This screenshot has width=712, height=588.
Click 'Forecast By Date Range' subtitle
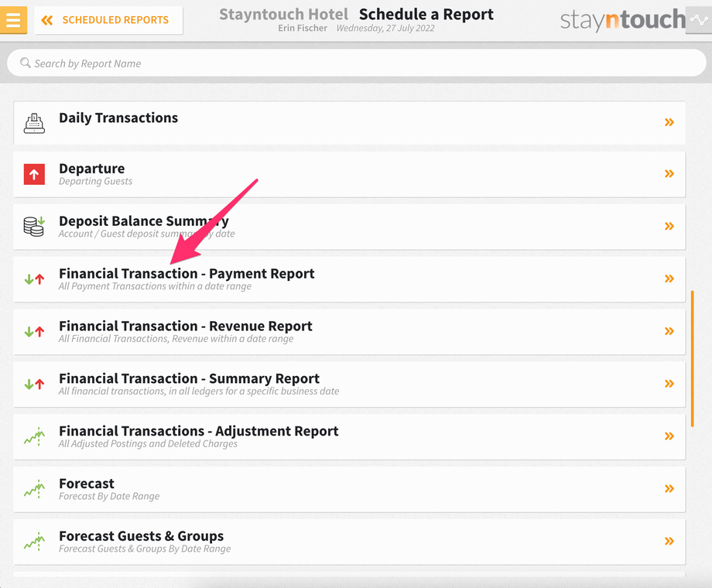(x=109, y=496)
